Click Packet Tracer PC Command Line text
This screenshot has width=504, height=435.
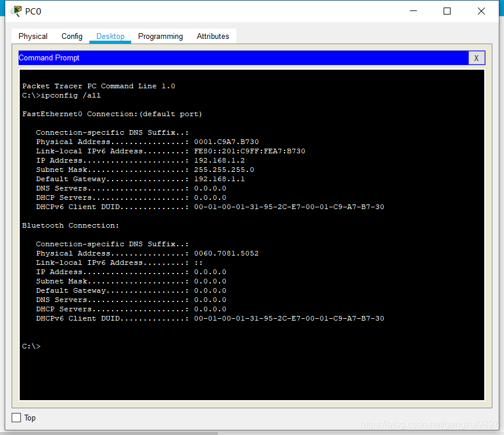click(99, 86)
